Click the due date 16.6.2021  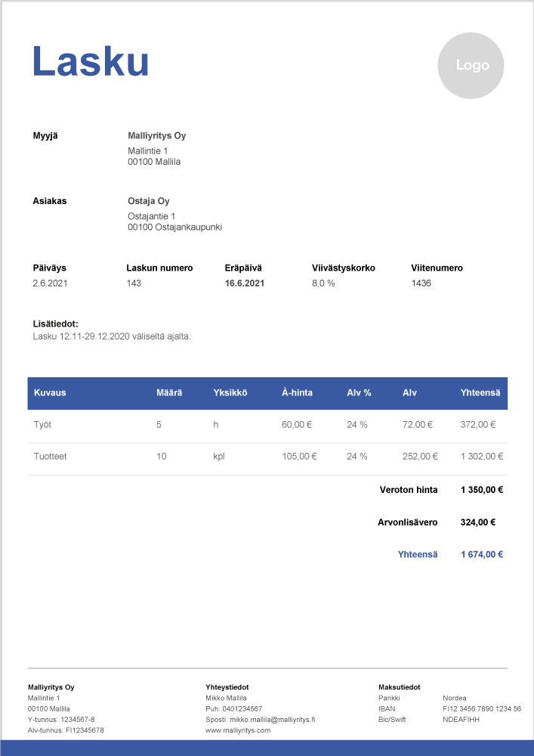click(x=245, y=283)
